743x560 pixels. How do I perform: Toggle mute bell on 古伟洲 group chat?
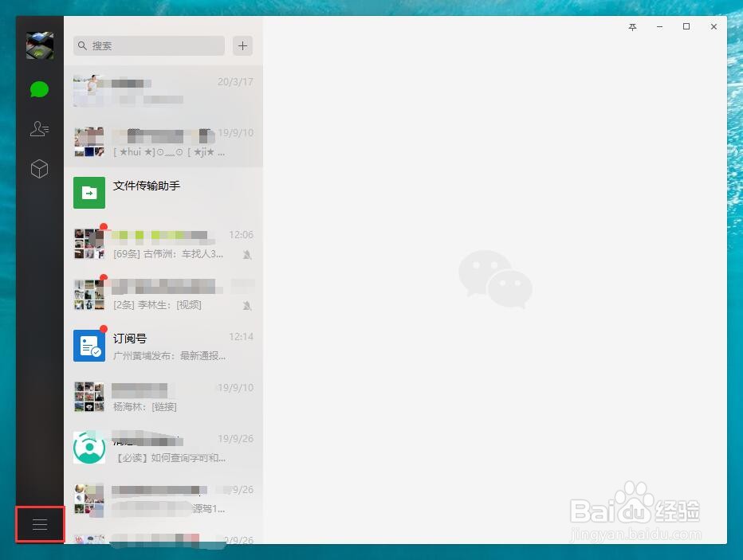click(x=248, y=255)
